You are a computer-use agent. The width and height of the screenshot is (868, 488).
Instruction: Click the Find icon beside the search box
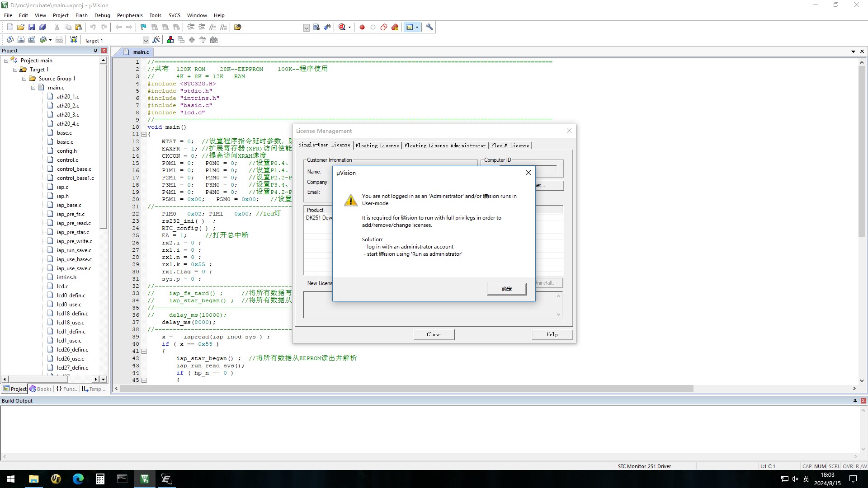click(316, 27)
